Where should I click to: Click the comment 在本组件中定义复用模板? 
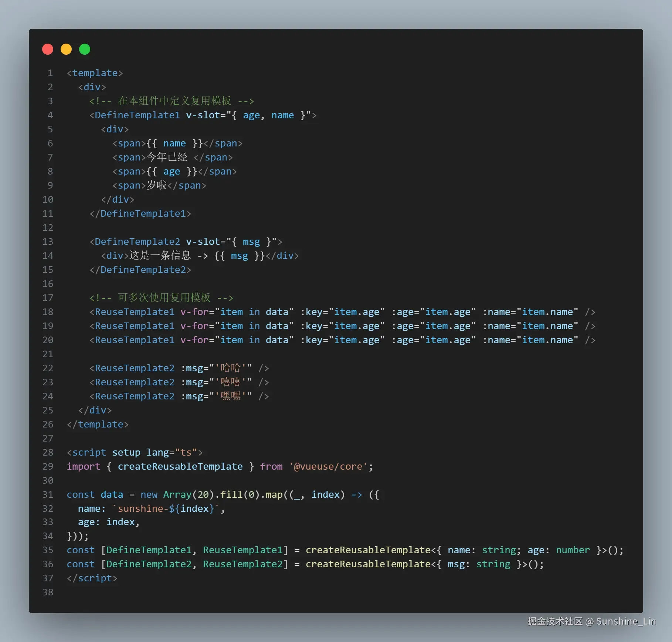[174, 101]
